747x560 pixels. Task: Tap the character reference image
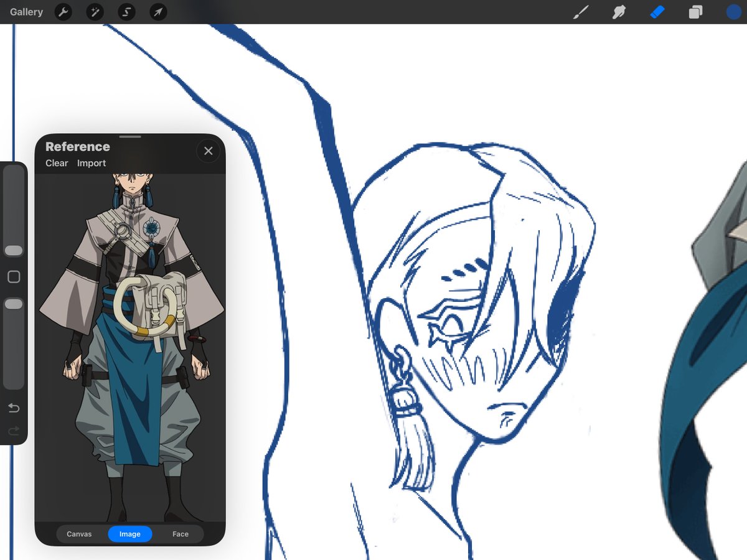pyautogui.click(x=131, y=347)
